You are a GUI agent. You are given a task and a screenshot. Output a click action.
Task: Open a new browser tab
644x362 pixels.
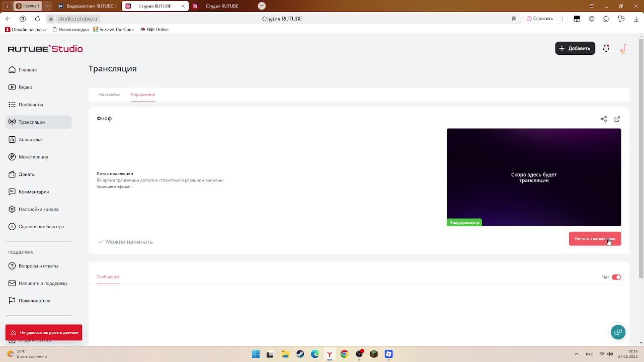pos(262,6)
